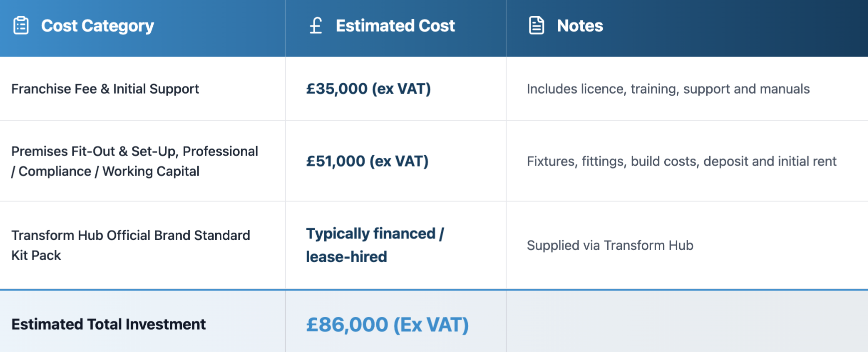Click the lease-hired text line
Screen dimensions: 868x352
click(347, 256)
